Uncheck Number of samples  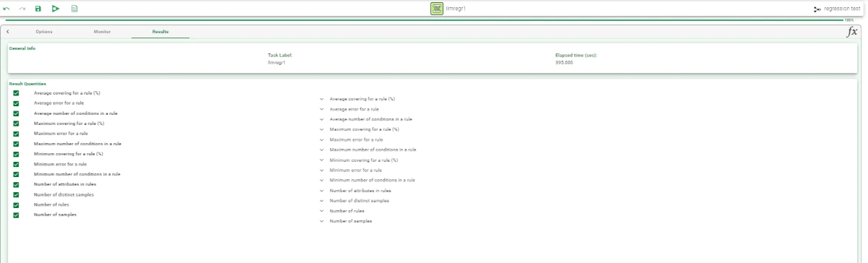tap(16, 215)
